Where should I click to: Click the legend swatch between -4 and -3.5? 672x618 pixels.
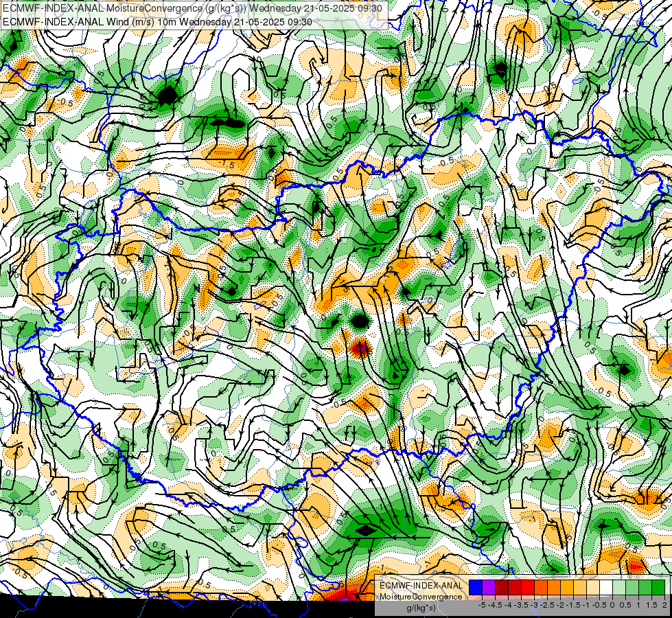pos(515,587)
